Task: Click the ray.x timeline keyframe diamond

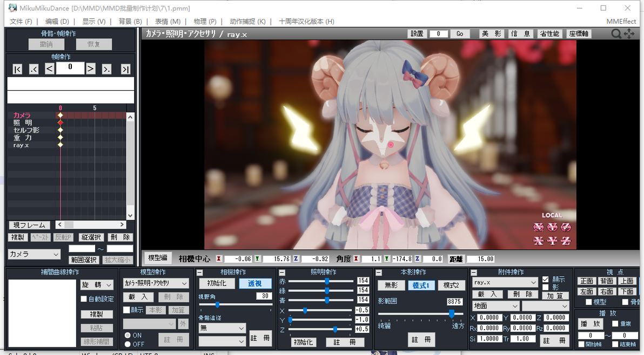Action: pyautogui.click(x=61, y=145)
